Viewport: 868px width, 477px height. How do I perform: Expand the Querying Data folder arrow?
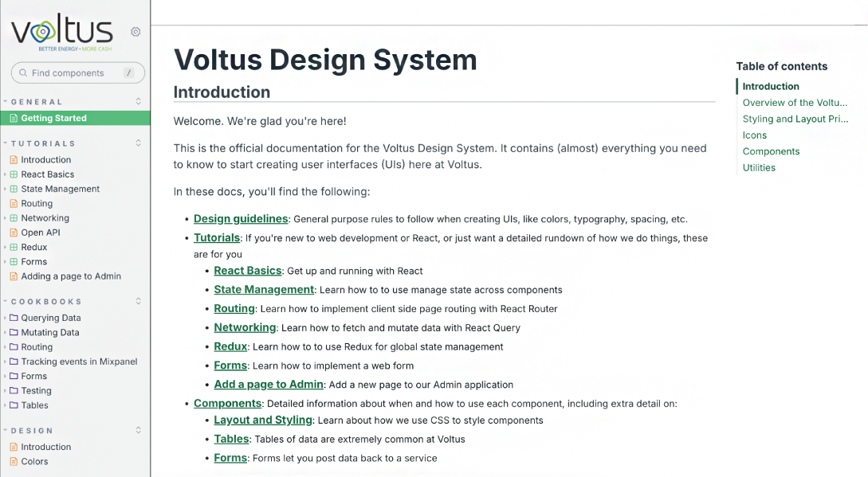pyautogui.click(x=5, y=318)
